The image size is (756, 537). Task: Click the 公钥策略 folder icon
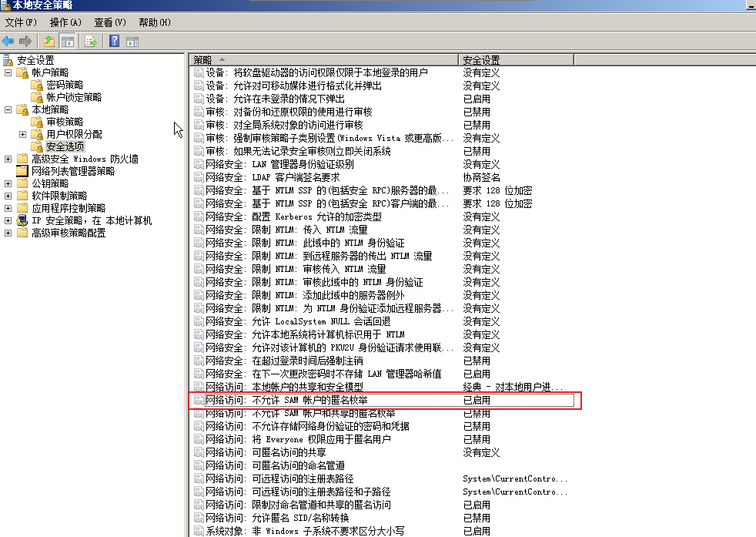click(x=22, y=183)
